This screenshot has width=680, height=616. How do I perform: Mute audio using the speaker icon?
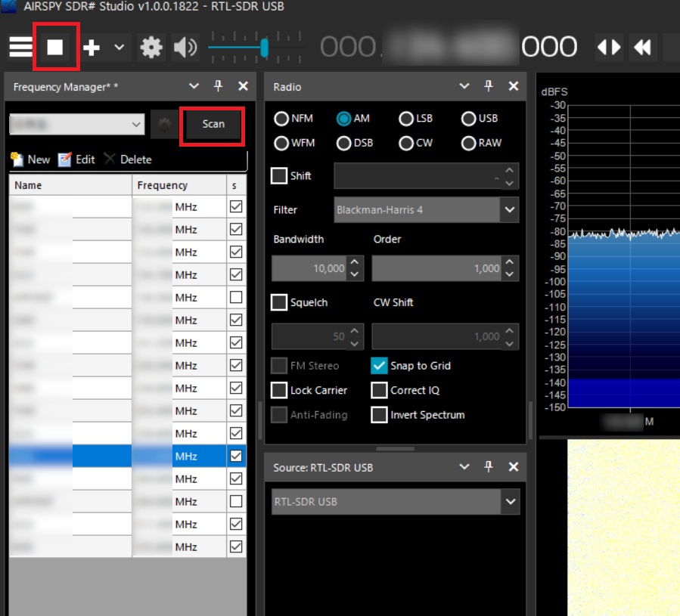tap(185, 47)
